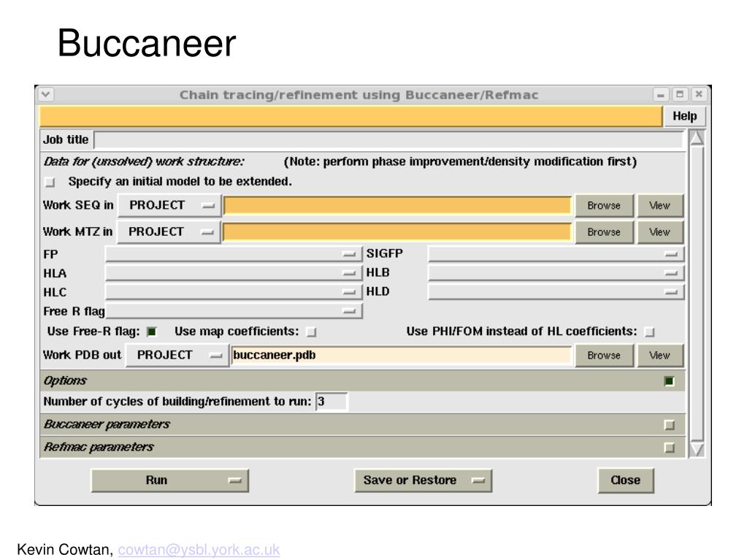Edit number of building/refinement cycles field
Screen dimensions: 747x560
point(332,402)
